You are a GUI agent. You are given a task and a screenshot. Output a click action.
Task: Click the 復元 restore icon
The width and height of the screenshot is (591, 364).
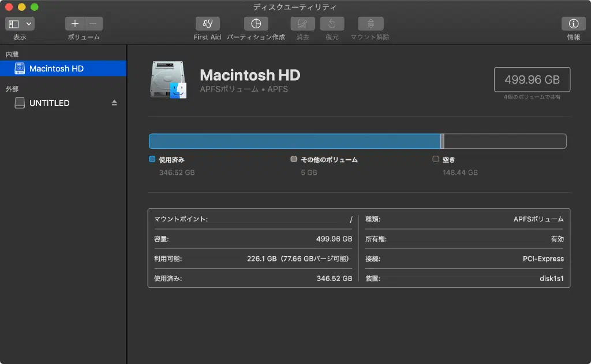(332, 24)
